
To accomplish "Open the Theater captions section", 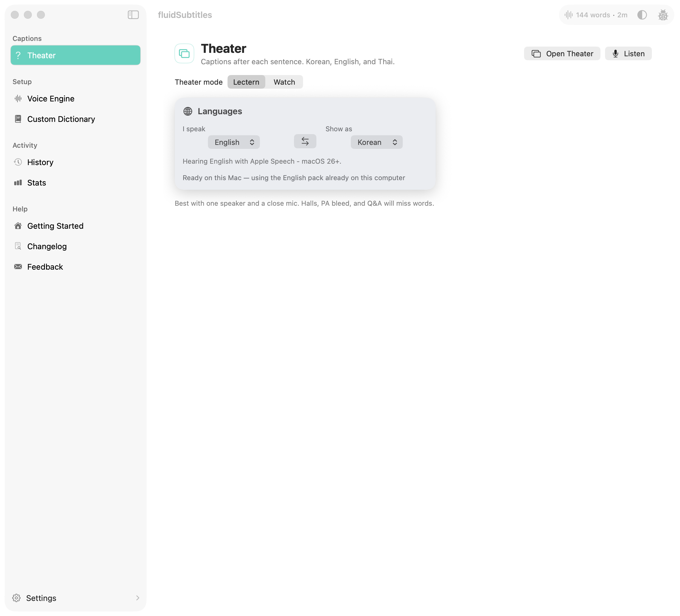I will coord(76,55).
